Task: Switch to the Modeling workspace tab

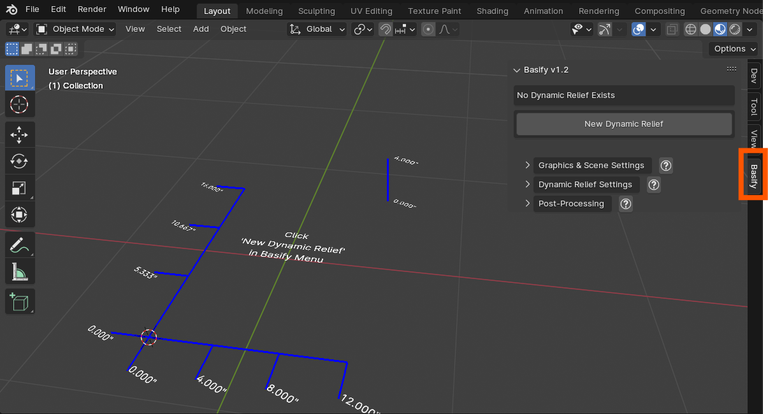Action: (264, 10)
